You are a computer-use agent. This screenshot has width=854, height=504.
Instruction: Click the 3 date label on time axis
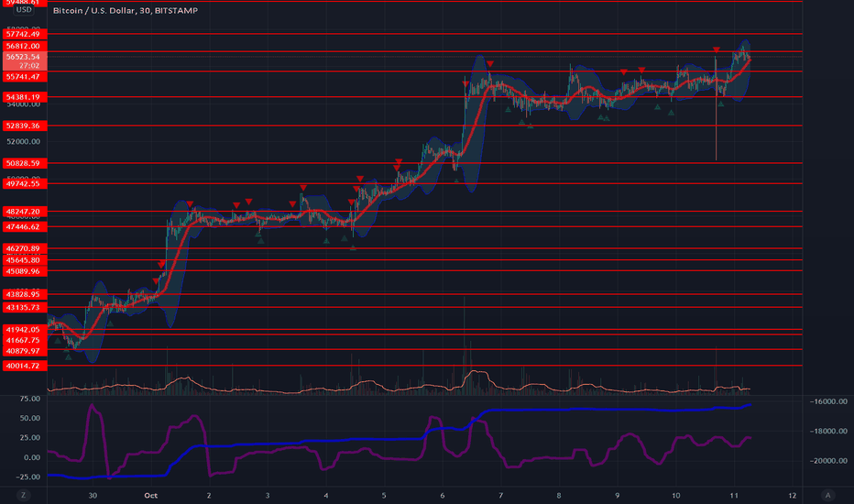coord(268,495)
